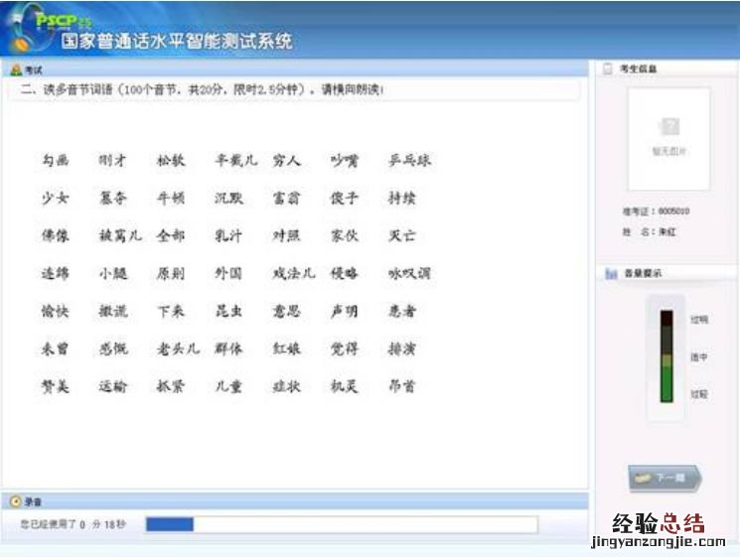Click the 暂无图片 candidate photo placeholder
The image size is (740, 560).
point(668,137)
